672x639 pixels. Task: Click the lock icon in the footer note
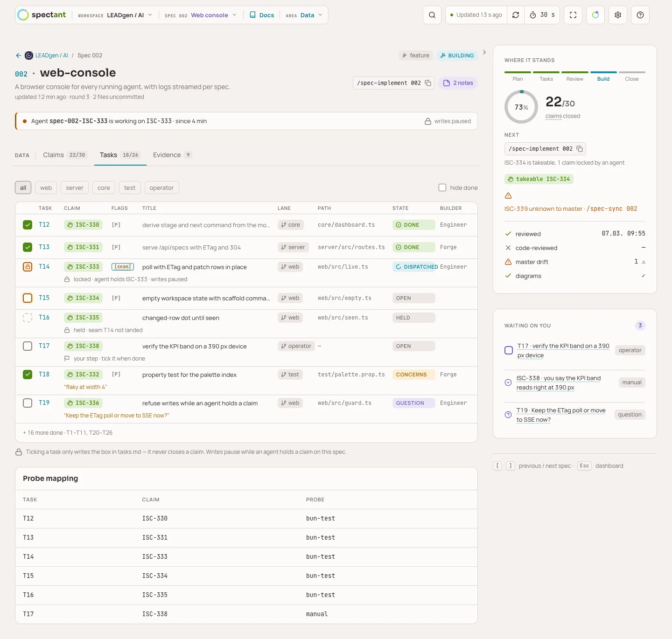click(19, 452)
